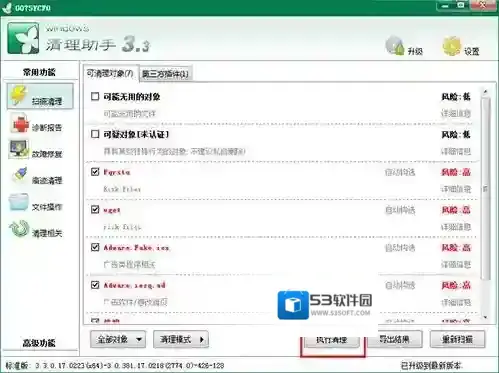
Task: Check the 可疑对象[未认证] checkbox
Action: [x=95, y=134]
